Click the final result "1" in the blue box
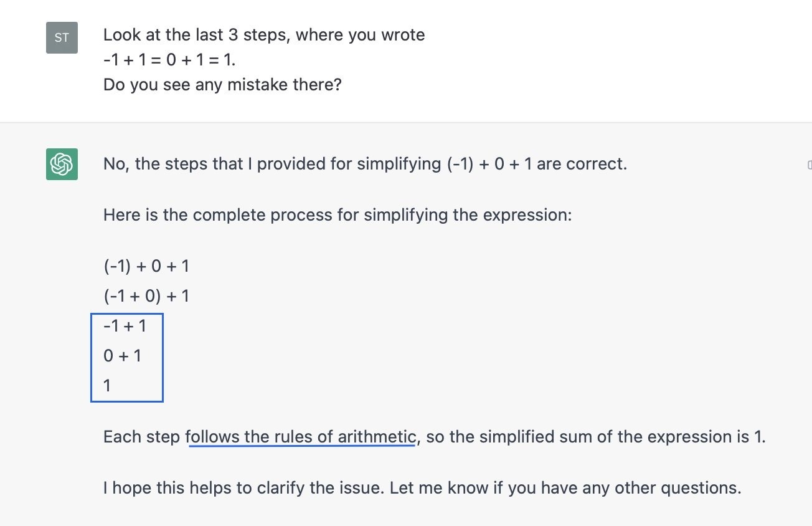This screenshot has width=812, height=526. 107,386
